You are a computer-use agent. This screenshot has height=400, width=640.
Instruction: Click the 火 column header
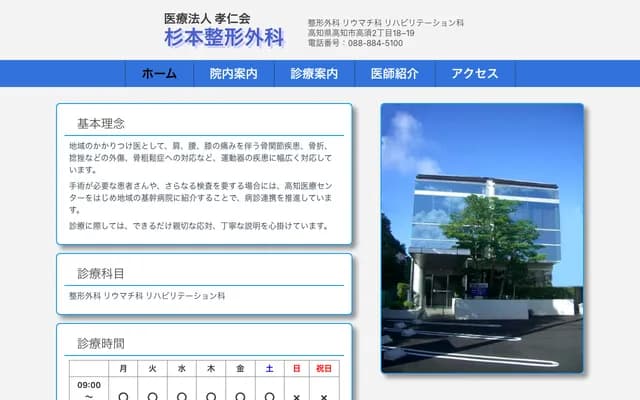pos(153,369)
